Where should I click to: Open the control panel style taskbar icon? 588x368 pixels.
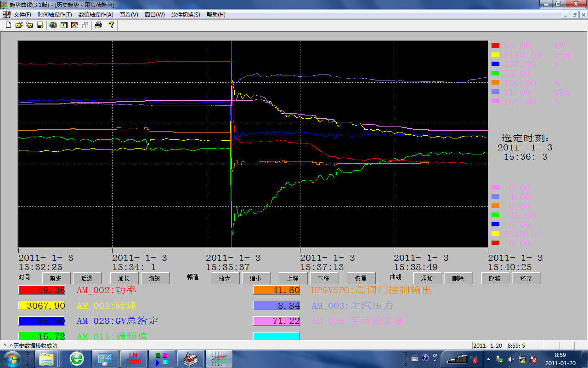click(105, 358)
